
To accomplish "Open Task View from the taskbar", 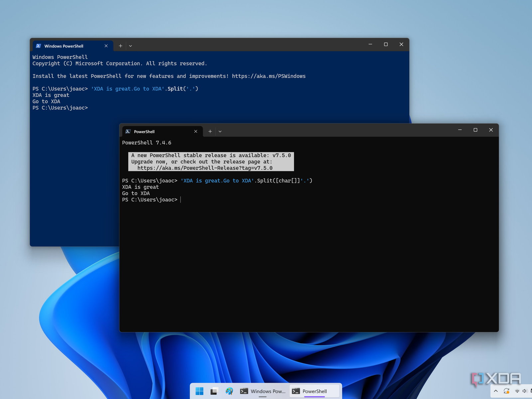I will 214,391.
